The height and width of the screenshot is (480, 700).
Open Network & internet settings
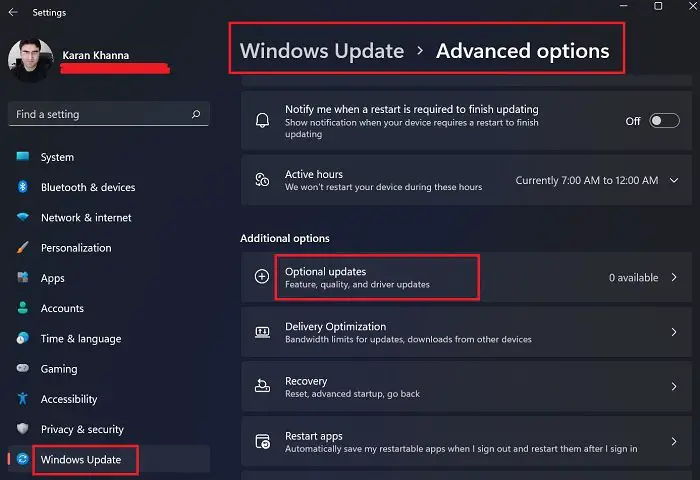click(x=109, y=217)
